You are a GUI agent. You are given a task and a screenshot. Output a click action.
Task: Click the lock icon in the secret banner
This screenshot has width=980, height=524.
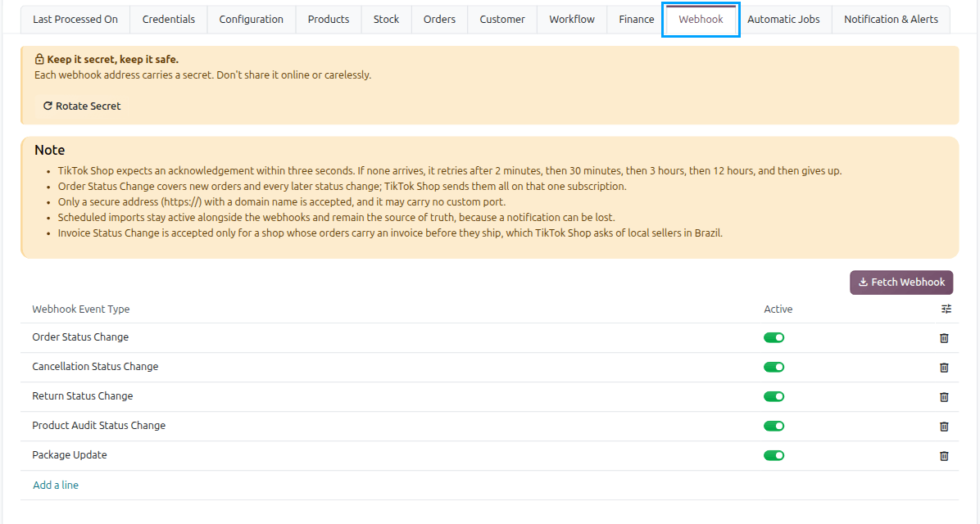click(x=39, y=59)
